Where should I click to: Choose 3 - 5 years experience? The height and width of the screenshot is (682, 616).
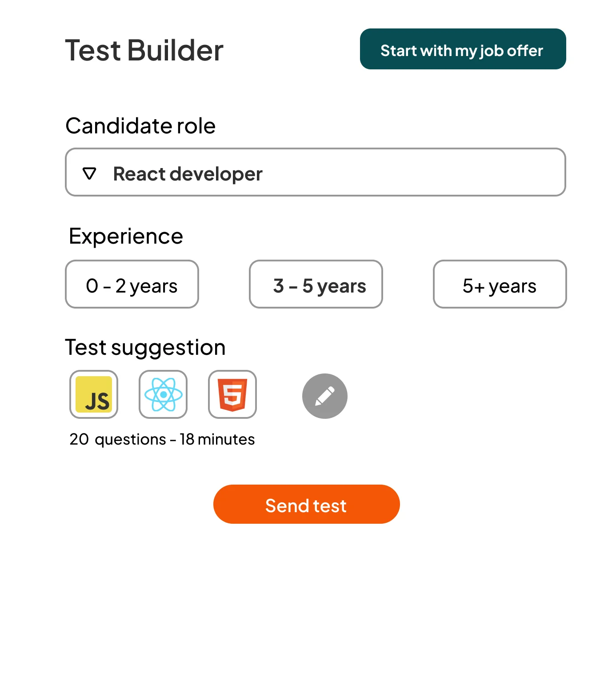click(x=316, y=284)
